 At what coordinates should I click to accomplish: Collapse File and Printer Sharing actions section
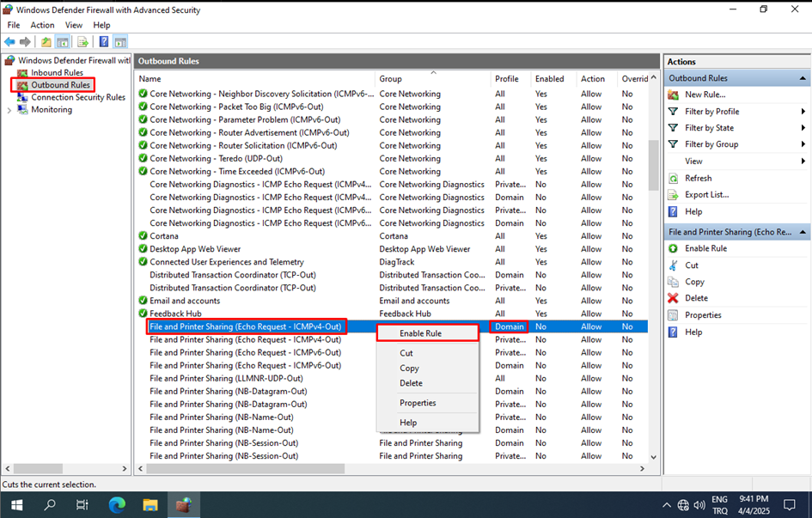tap(803, 232)
